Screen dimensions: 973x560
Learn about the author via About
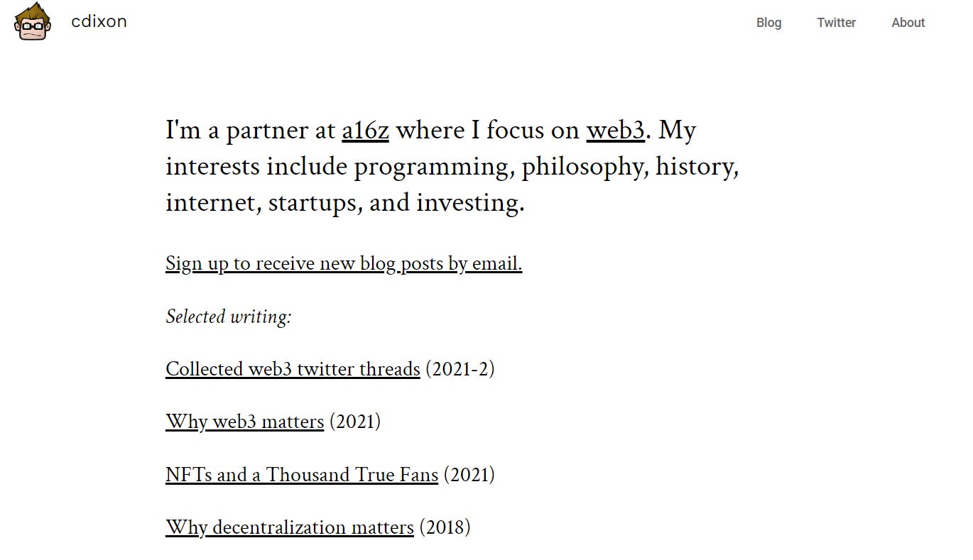[908, 23]
